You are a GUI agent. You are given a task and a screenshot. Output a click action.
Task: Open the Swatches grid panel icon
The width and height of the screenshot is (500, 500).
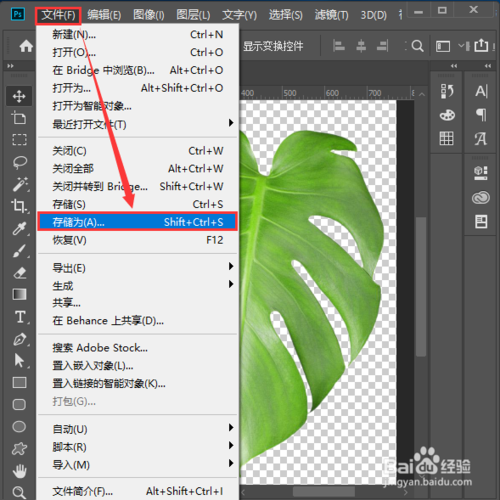coord(446,138)
